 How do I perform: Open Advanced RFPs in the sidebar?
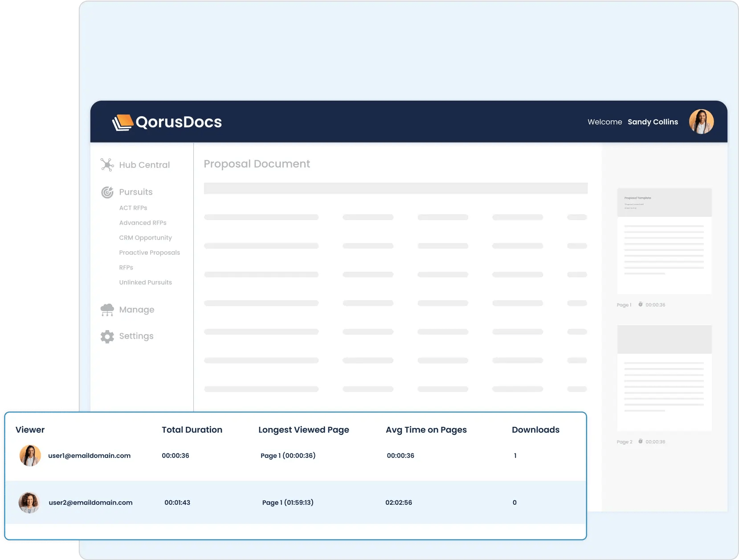click(x=143, y=222)
